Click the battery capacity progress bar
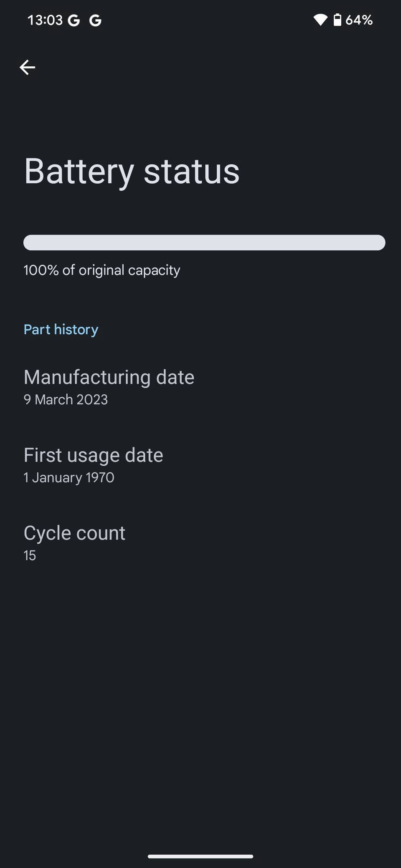Viewport: 401px width, 868px height. click(x=204, y=242)
